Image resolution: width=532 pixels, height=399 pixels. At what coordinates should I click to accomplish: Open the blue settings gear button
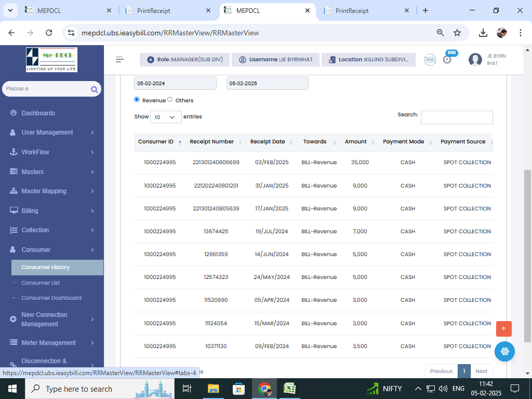[x=504, y=352]
